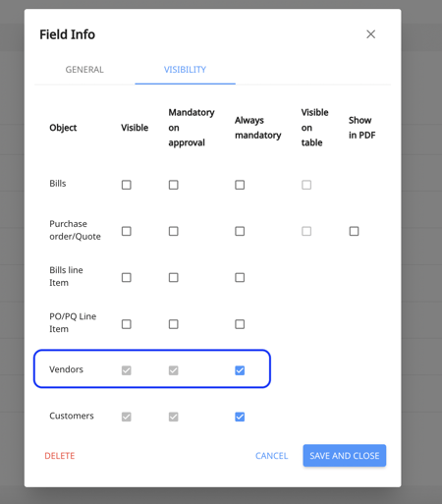
Task: Enable Visible checkbox for Bills
Action: click(127, 185)
